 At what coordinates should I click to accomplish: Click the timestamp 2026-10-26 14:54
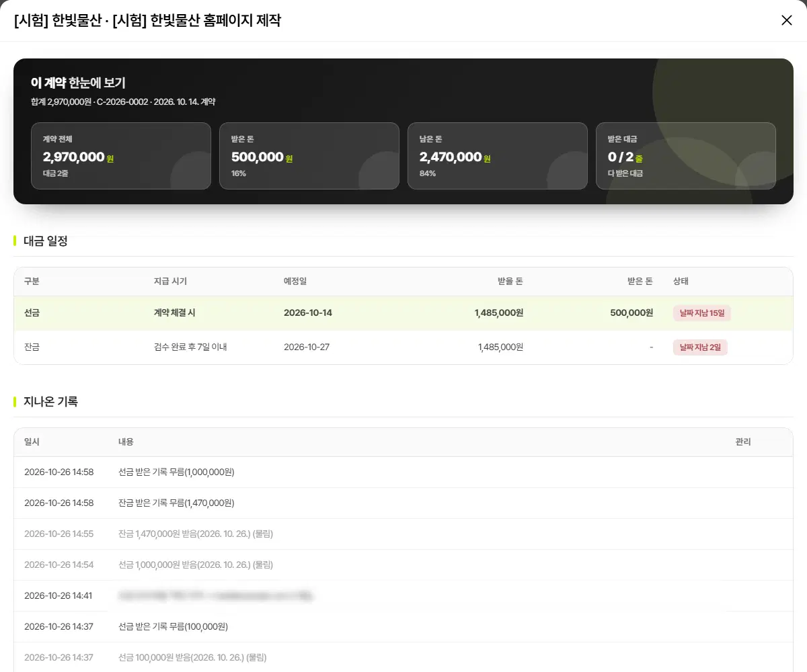coord(59,565)
